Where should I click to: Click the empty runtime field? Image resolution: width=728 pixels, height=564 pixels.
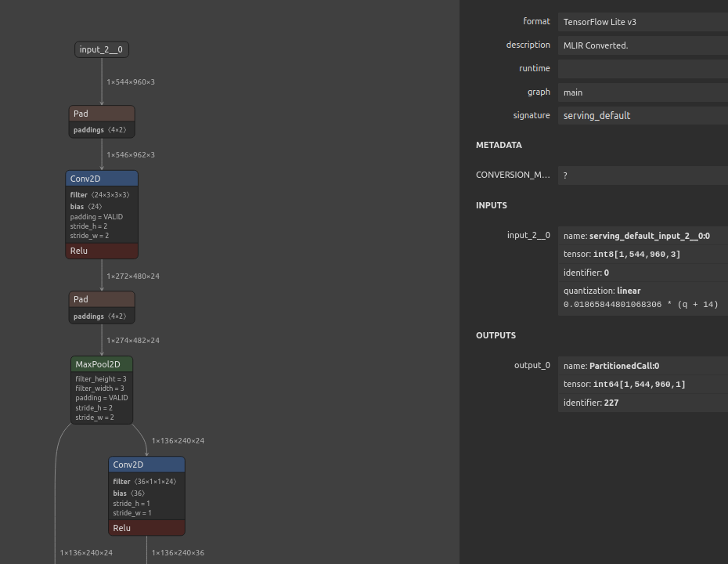(642, 69)
